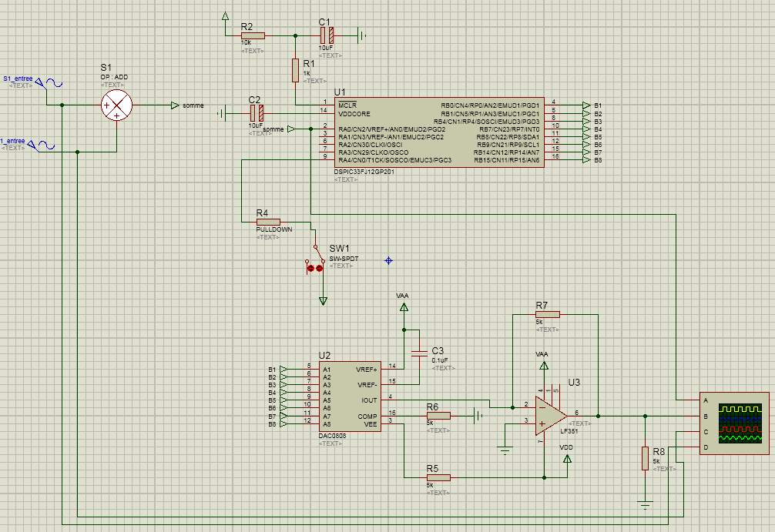Select resistor R5 body
775x532 pixels.
coord(438,477)
